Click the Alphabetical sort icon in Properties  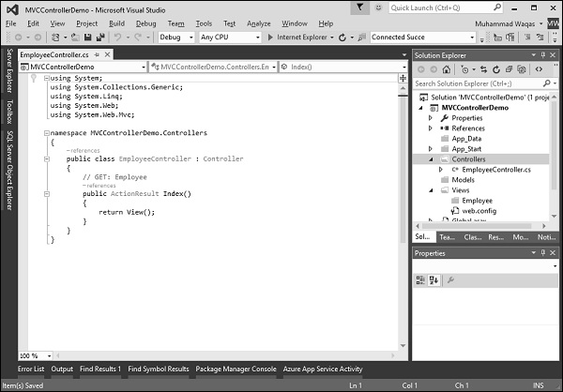[434, 279]
